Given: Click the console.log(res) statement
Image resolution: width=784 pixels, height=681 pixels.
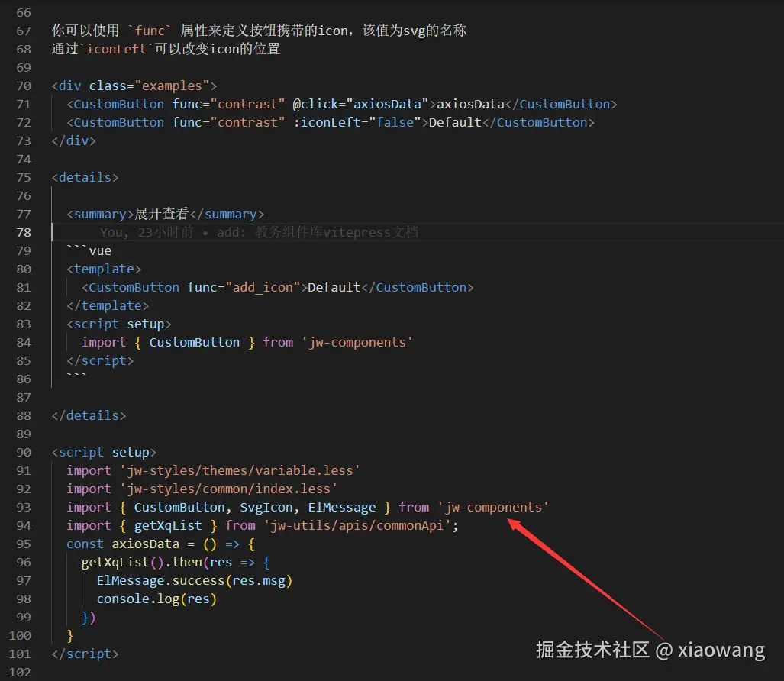Looking at the screenshot, I should (x=156, y=599).
